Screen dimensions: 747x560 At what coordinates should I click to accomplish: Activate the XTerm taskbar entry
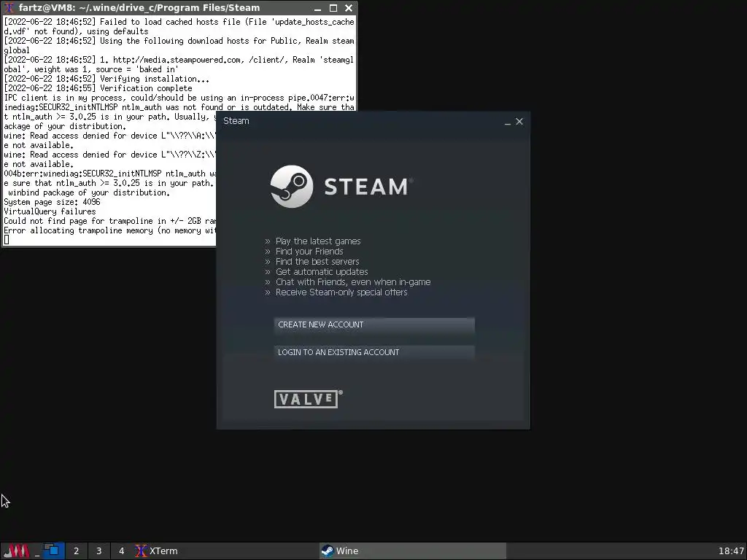pos(225,551)
